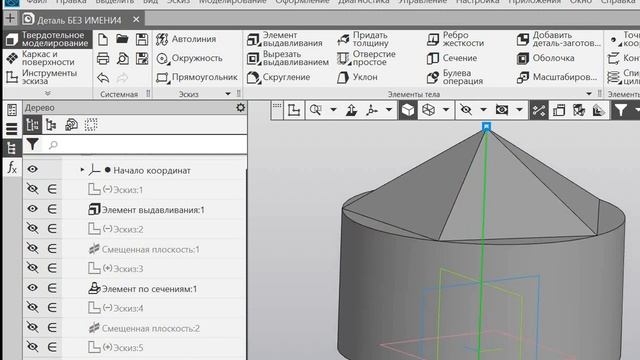
Task: Undo the last action arrow
Action: point(103,78)
